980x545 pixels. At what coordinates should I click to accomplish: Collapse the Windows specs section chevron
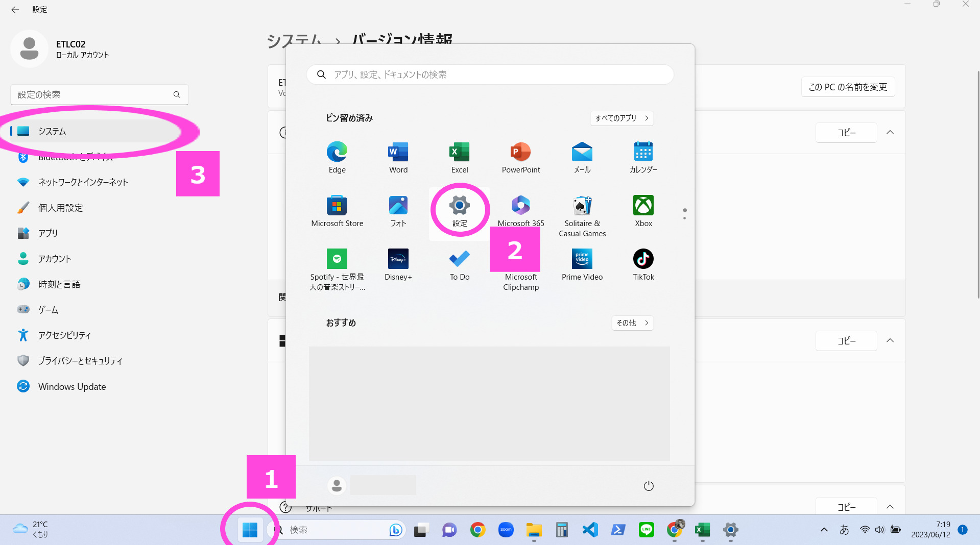pos(890,340)
